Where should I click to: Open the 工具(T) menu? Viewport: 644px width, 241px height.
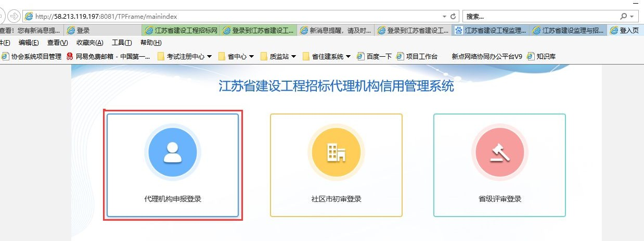[122, 43]
